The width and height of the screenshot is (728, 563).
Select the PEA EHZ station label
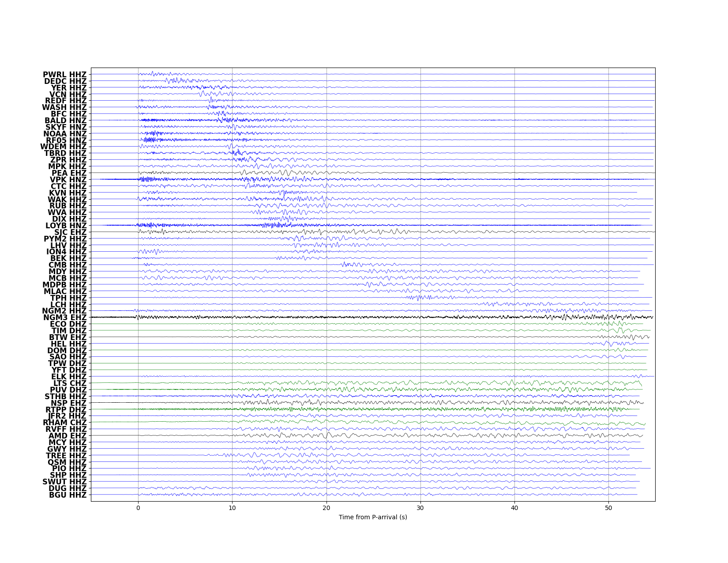(69, 173)
